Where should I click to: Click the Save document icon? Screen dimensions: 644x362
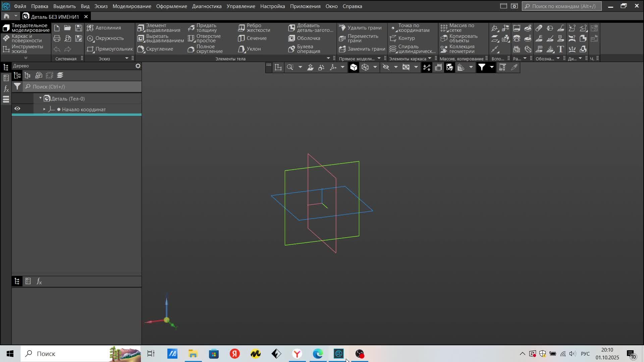tap(78, 28)
